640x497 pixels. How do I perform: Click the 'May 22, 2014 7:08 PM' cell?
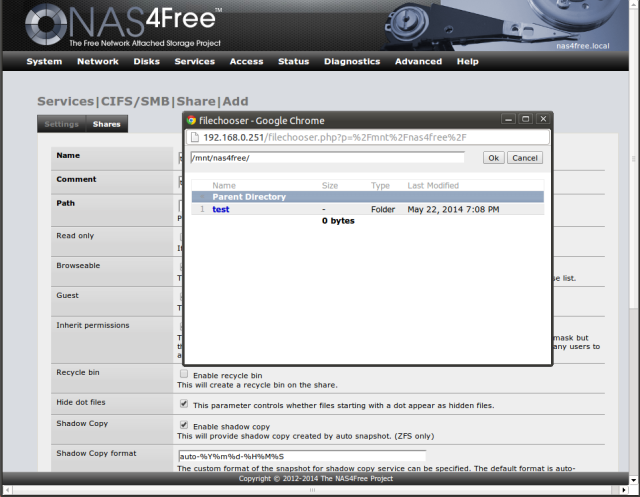453,209
